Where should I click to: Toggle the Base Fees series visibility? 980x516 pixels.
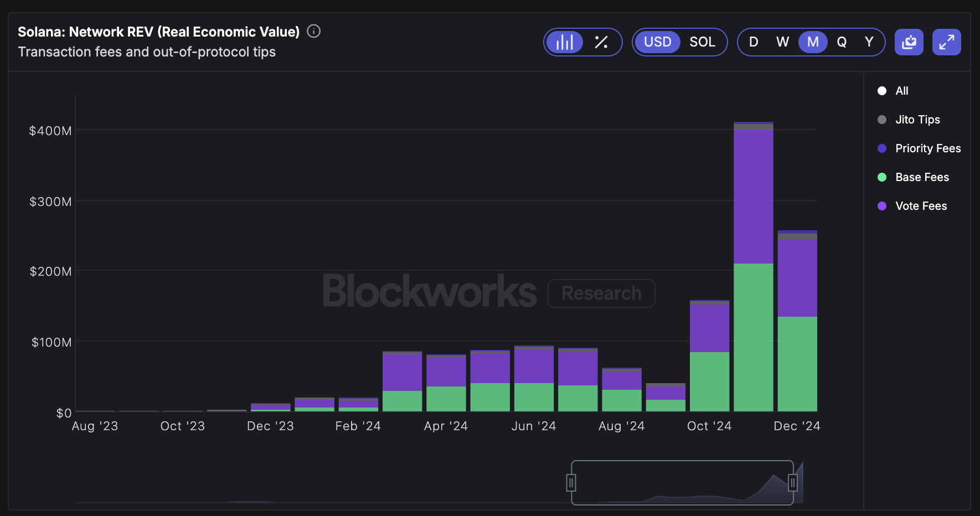tap(881, 177)
